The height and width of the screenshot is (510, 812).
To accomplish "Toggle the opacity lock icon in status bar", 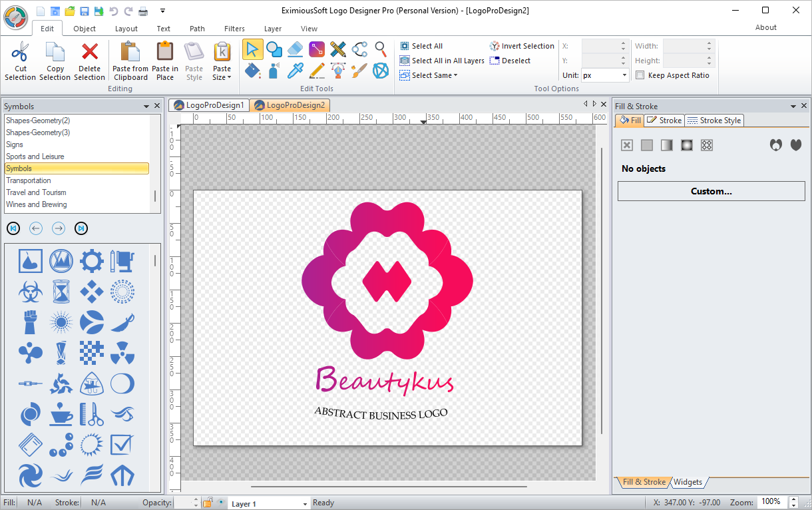I will click(208, 503).
